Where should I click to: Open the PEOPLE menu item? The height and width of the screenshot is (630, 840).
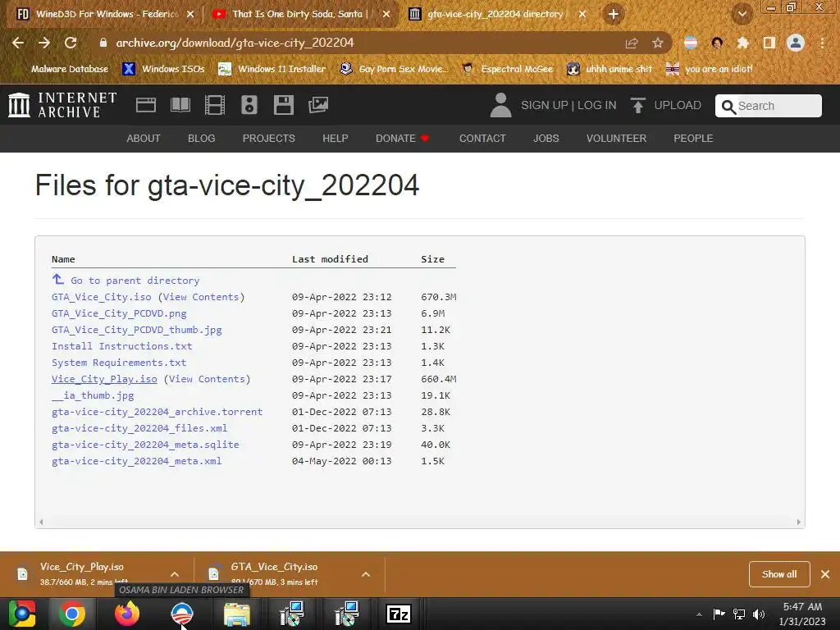[693, 138]
